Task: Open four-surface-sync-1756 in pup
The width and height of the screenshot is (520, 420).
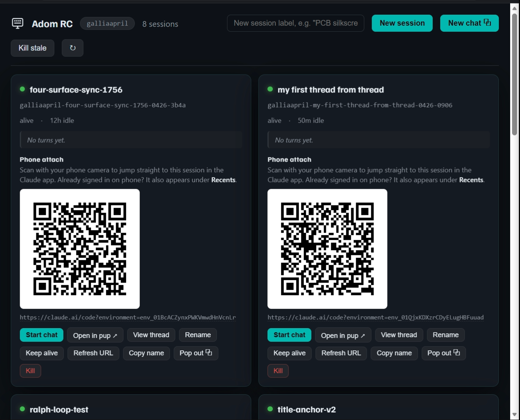Action: (95, 335)
